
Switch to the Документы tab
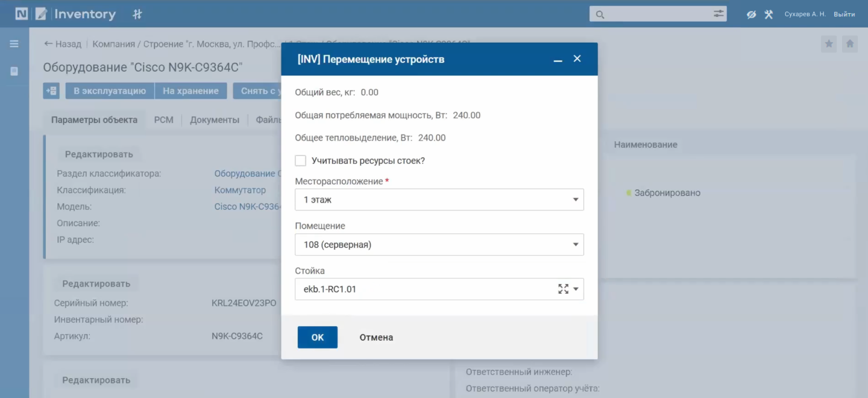(x=215, y=120)
